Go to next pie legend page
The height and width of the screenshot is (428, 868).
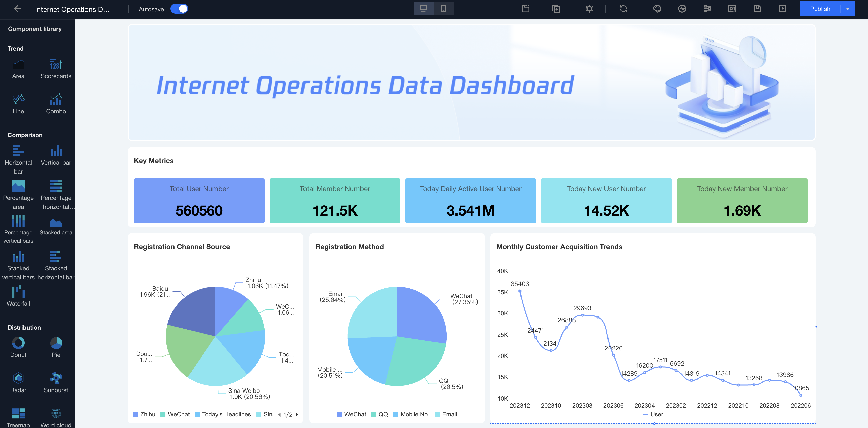[x=297, y=414]
